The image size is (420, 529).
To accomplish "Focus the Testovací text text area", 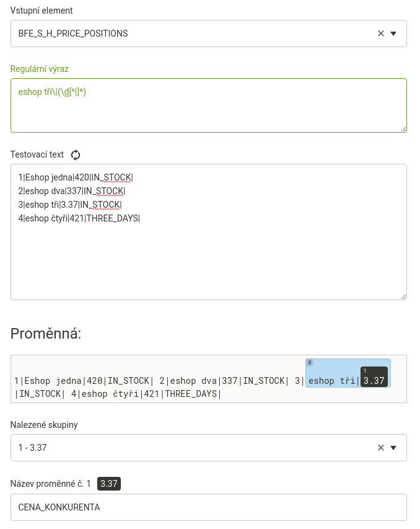I will coord(209,232).
